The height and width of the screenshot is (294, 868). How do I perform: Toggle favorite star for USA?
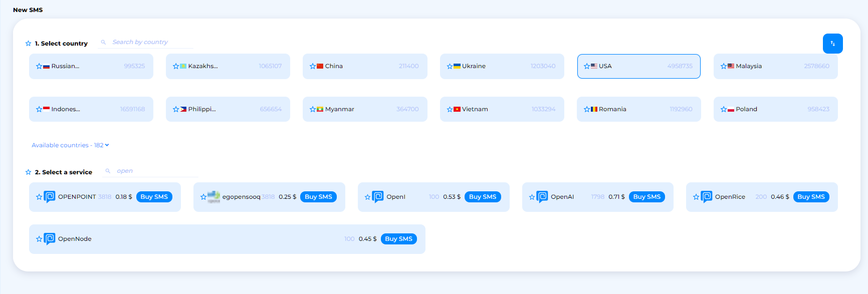coord(586,66)
